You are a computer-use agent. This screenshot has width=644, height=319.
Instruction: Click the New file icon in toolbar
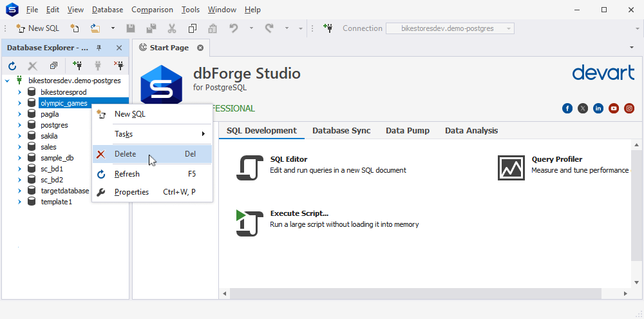(x=74, y=28)
